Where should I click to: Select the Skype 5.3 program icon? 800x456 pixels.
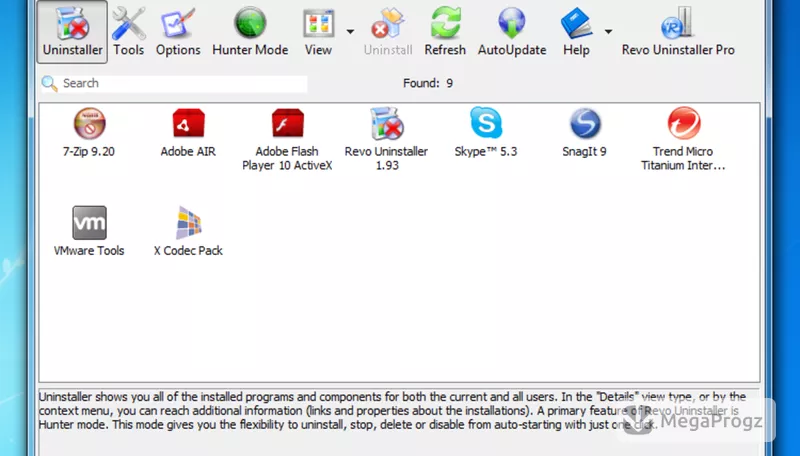pos(486,122)
